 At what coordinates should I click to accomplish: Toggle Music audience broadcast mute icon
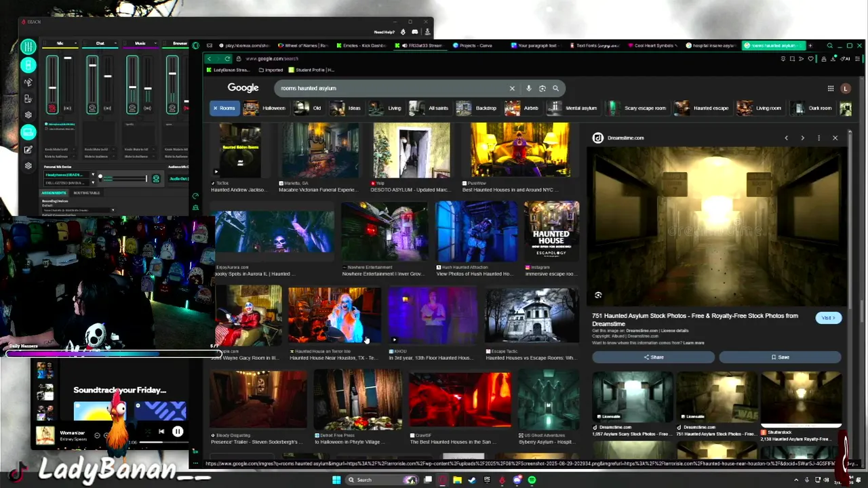(147, 108)
